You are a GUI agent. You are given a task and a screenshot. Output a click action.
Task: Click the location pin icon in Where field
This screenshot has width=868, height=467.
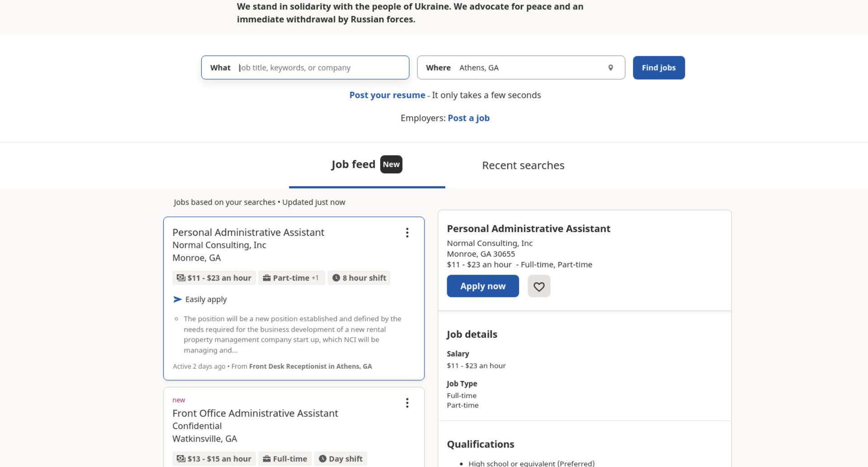tap(610, 67)
